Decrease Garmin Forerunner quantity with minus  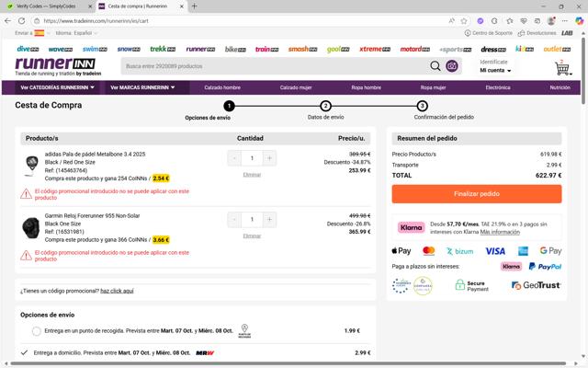[234, 219]
